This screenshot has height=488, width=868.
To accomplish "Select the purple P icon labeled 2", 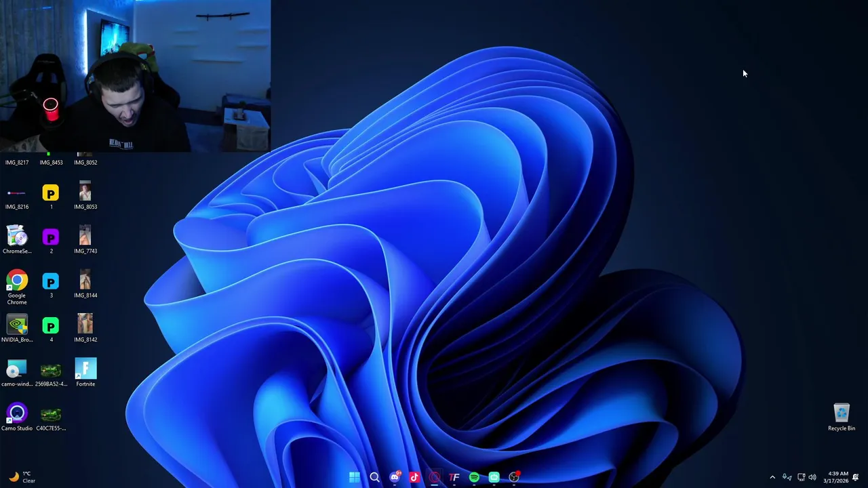I will pyautogui.click(x=51, y=237).
